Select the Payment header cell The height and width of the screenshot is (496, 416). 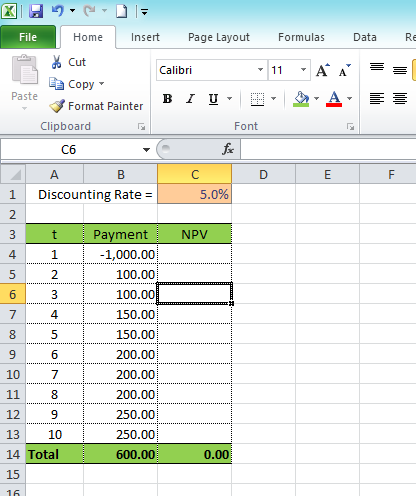(x=121, y=234)
